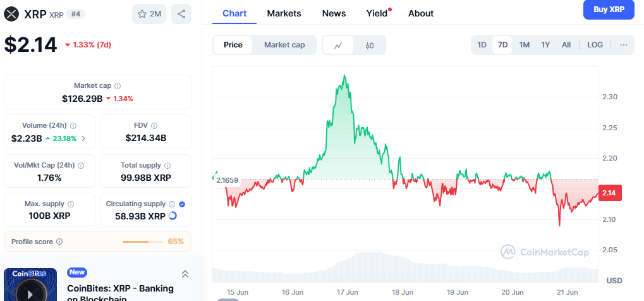The image size is (644, 301).
Task: Open FDV info icon
Action: [x=154, y=126]
